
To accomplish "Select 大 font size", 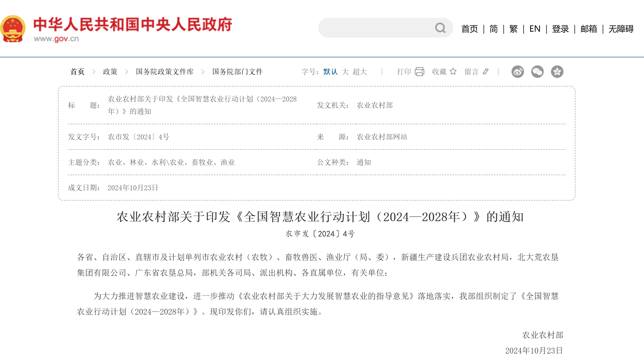I will pyautogui.click(x=345, y=72).
